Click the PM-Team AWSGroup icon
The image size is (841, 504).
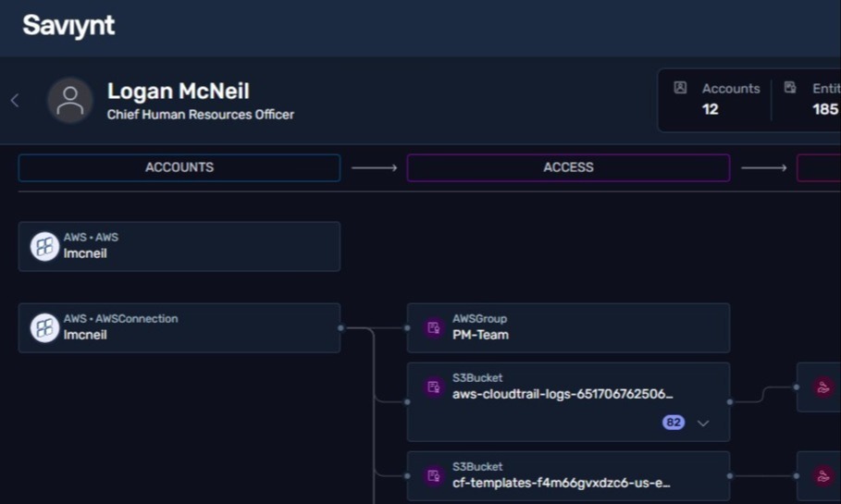(433, 327)
